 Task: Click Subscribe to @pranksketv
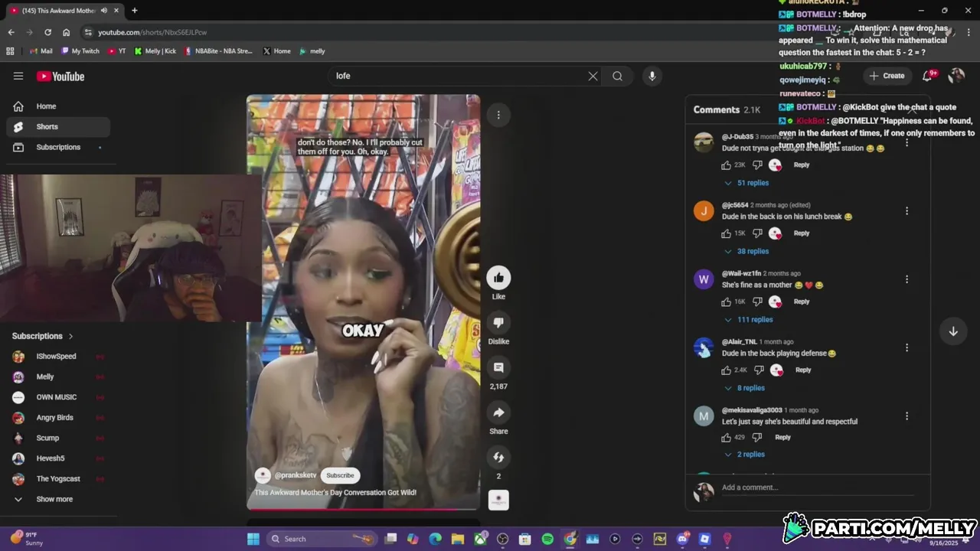[x=340, y=475]
